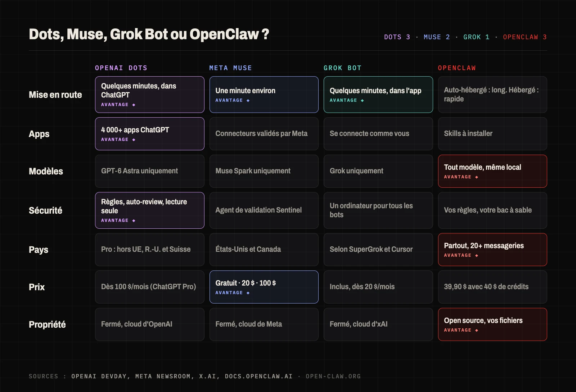Select the 'Selon SuperGrok et Cursor' cell
This screenshot has width=576, height=392.
tap(378, 250)
